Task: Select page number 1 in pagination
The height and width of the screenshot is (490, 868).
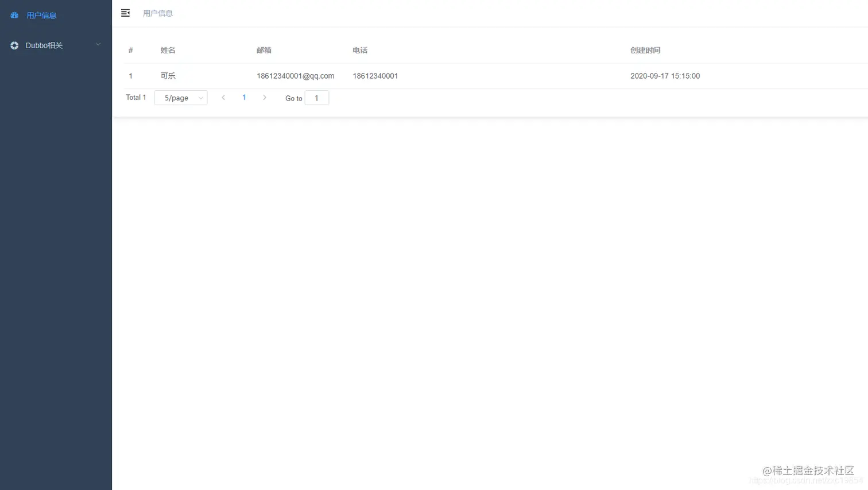Action: (244, 98)
